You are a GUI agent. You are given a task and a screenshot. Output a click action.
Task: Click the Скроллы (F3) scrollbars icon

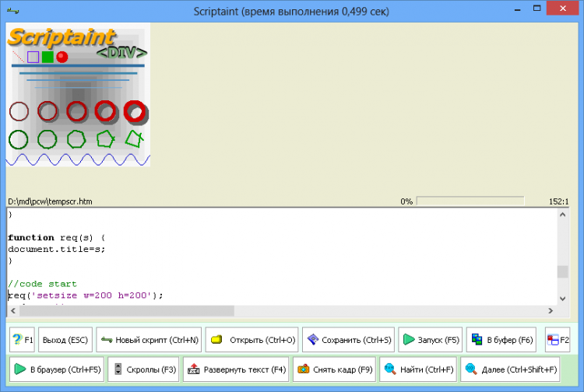click(118, 369)
